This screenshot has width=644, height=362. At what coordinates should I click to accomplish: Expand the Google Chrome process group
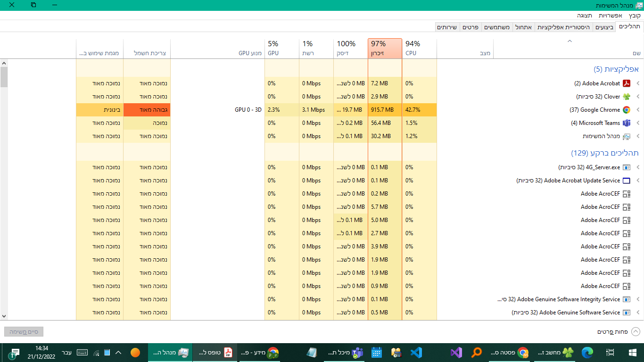click(638, 110)
